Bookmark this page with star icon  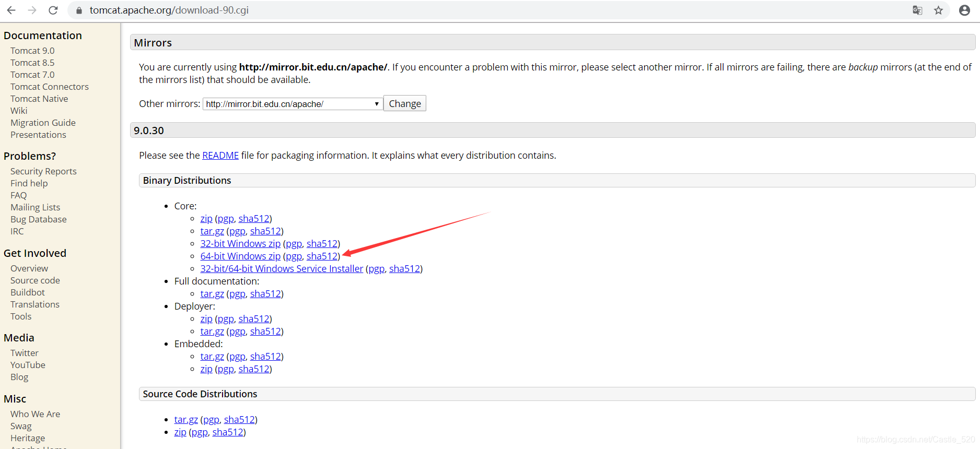[x=938, y=10]
